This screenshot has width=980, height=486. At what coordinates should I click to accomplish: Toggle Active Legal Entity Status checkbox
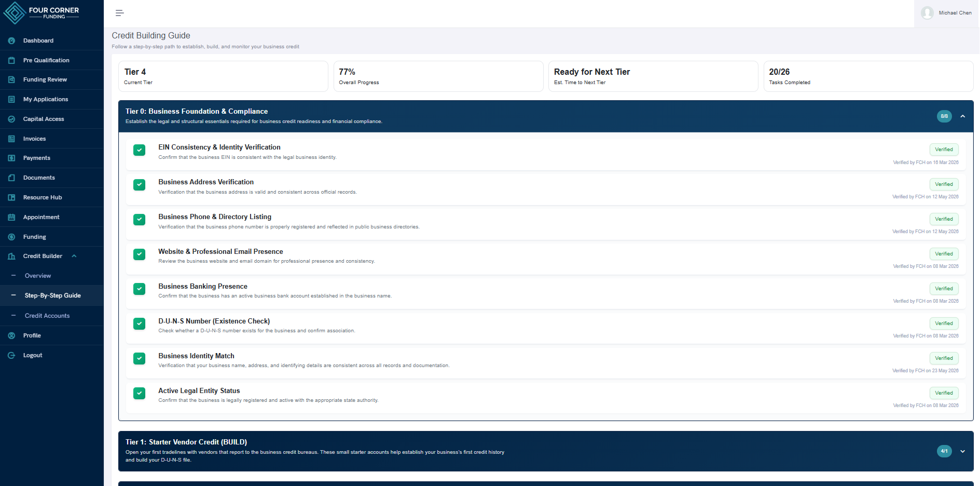pyautogui.click(x=139, y=394)
